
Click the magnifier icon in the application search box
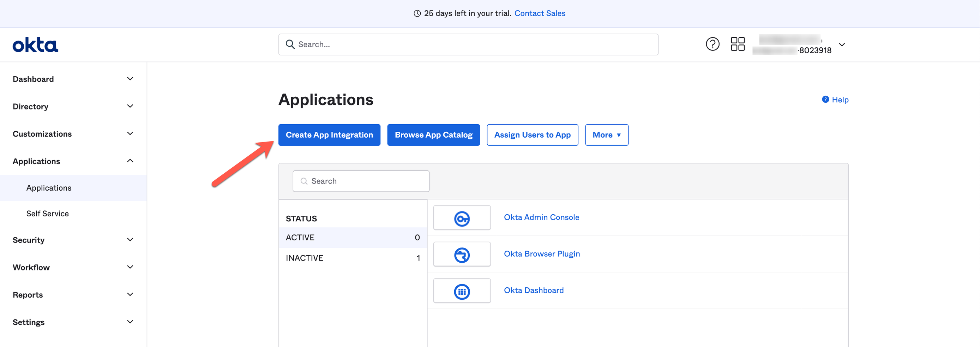pyautogui.click(x=303, y=181)
